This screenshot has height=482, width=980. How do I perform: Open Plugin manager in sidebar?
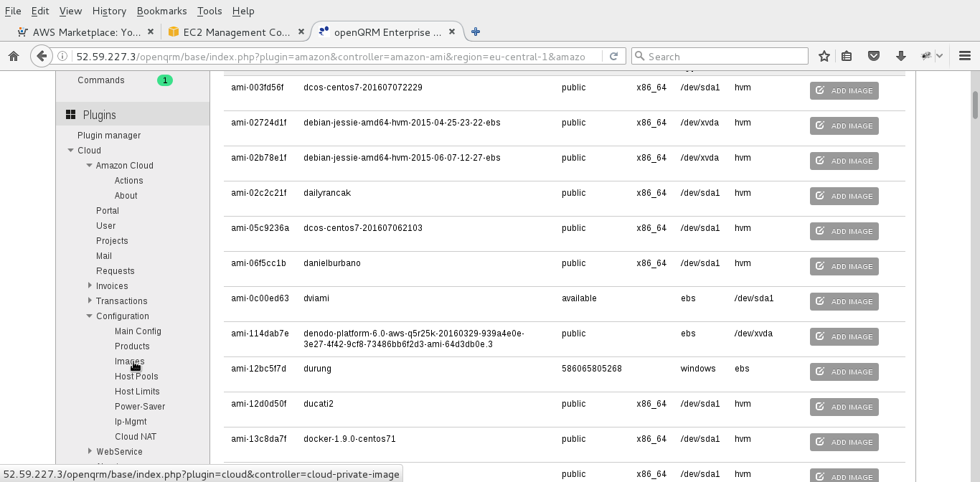109,136
